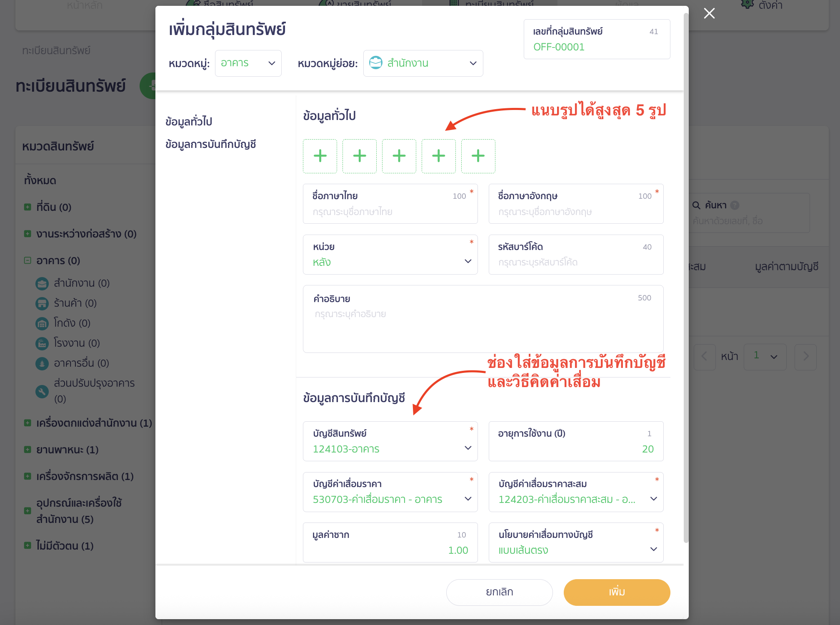Click the ยกเลิก cancel button
840x625 pixels.
(499, 592)
